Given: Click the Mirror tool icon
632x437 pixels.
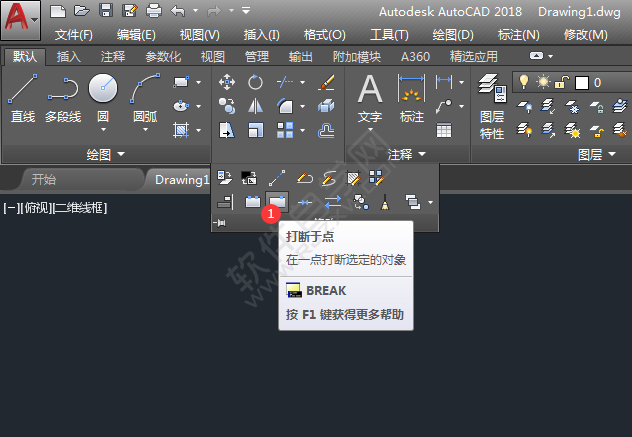Looking at the screenshot, I should (x=256, y=106).
